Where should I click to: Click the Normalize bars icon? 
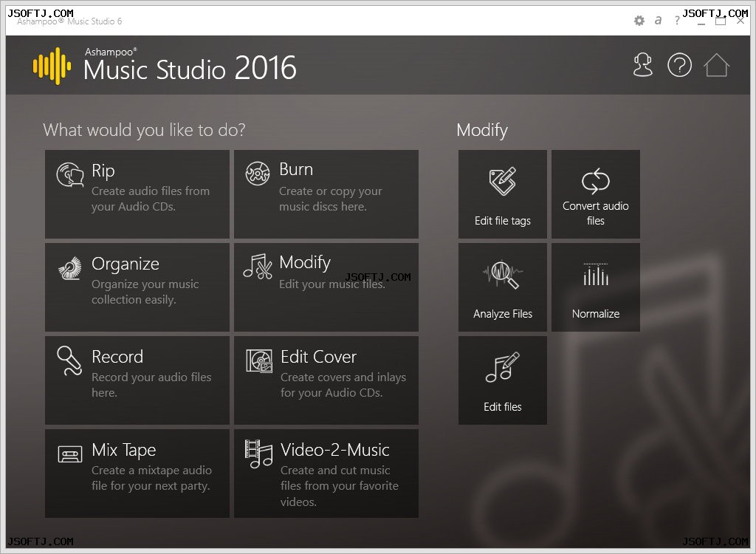(x=596, y=274)
